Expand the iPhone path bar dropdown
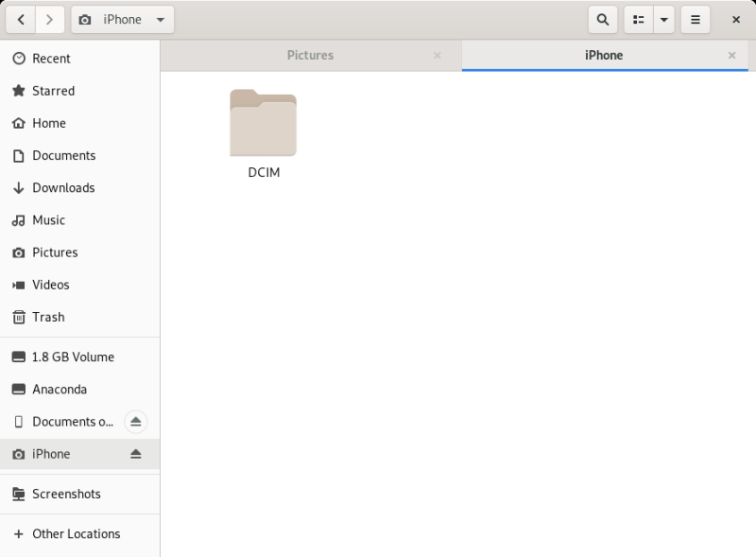The height and width of the screenshot is (557, 756). point(160,20)
